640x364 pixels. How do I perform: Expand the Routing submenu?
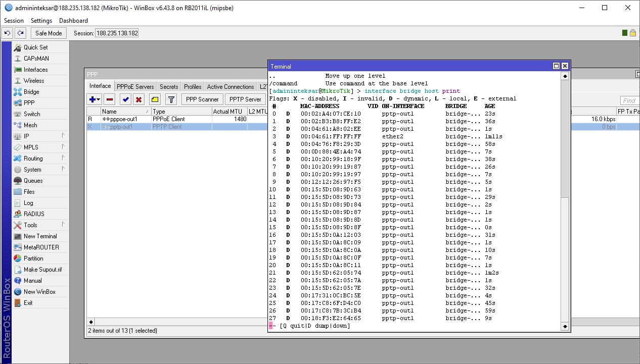click(x=40, y=159)
